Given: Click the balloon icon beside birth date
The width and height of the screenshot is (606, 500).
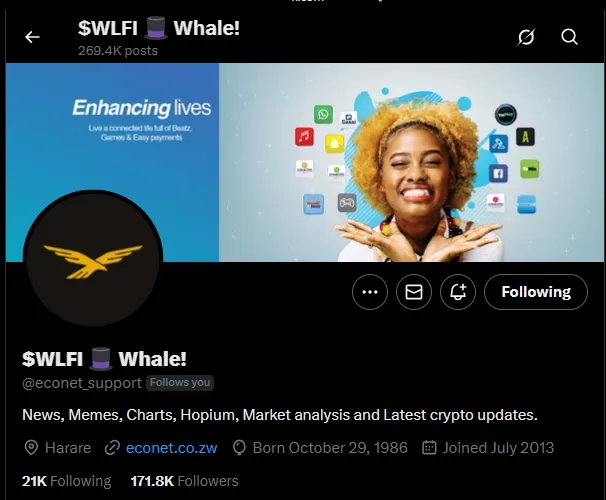Looking at the screenshot, I should 239,448.
